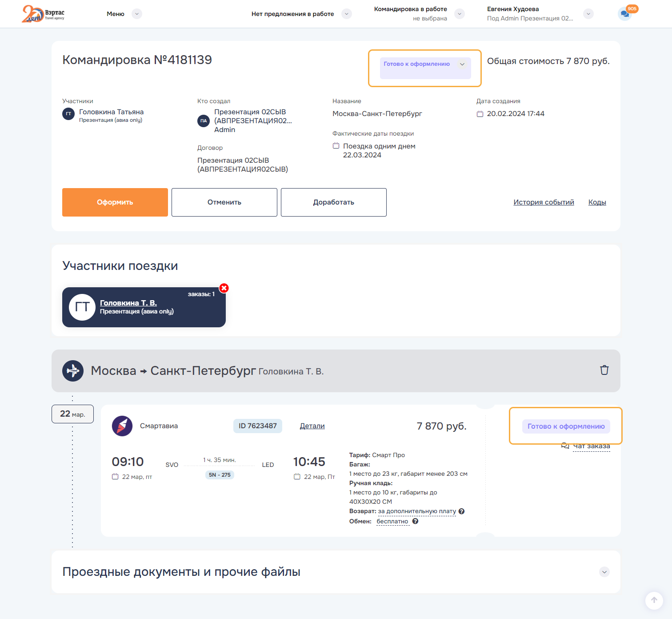Click the help icon next to Обмен бесплатно
This screenshot has height=619, width=672.
tap(415, 521)
